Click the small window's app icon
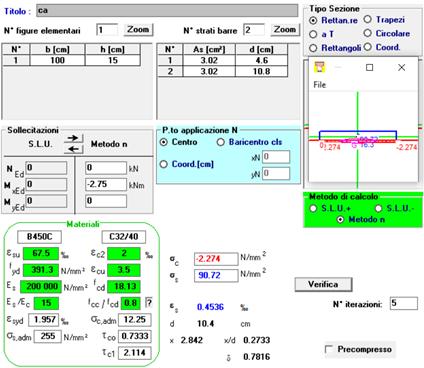 coord(320,67)
